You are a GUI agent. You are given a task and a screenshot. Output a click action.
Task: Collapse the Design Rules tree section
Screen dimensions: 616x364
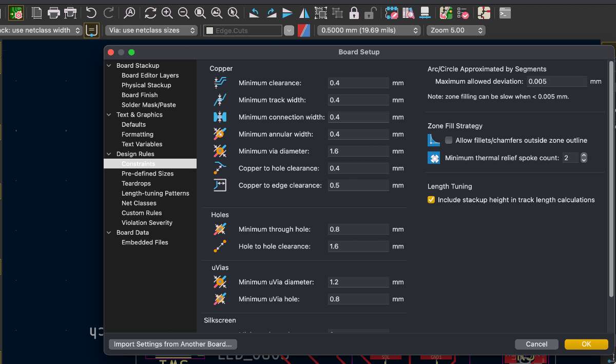109,154
